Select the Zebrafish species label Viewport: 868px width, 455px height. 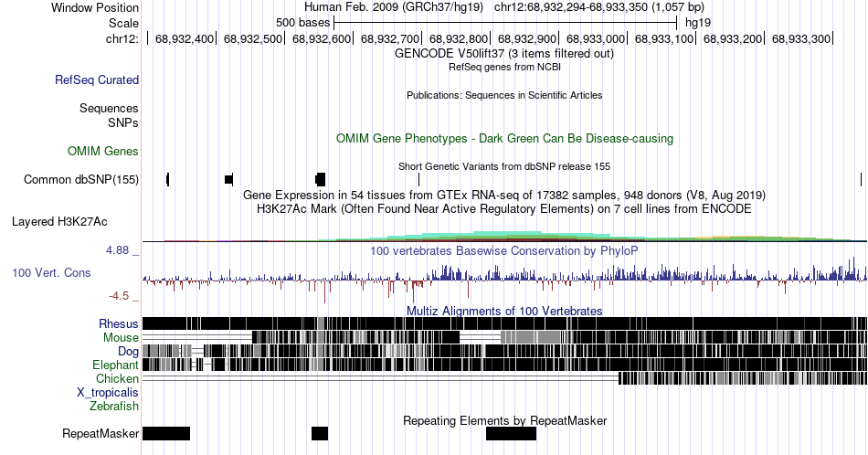[114, 407]
